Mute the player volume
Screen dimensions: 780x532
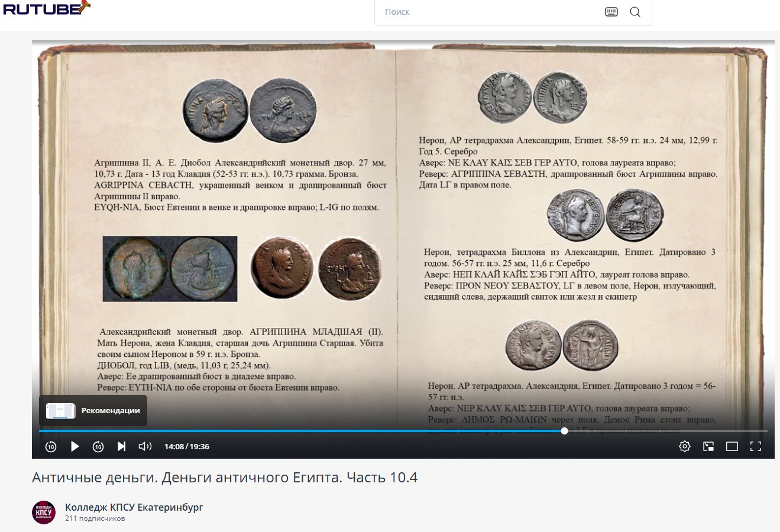145,446
